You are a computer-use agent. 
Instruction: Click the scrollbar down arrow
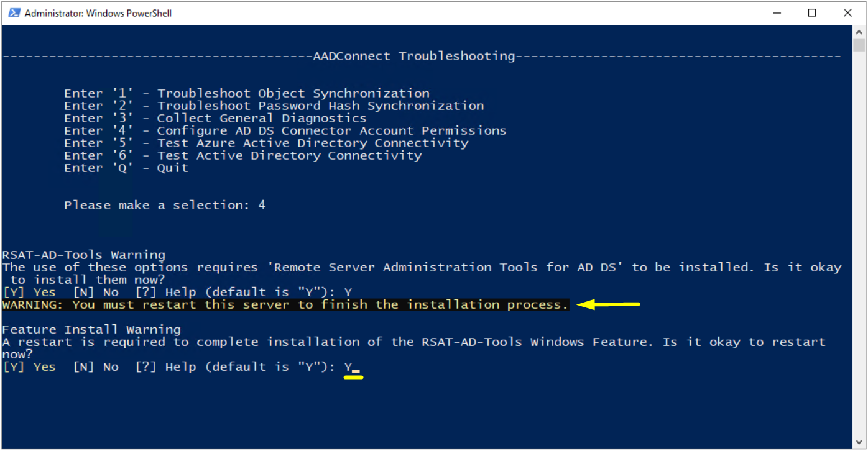click(859, 442)
